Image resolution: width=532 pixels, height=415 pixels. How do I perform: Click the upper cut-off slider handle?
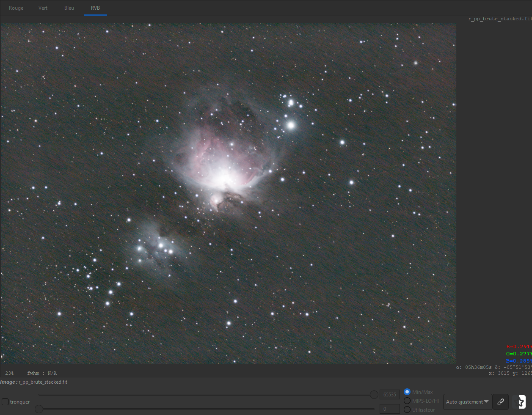click(x=374, y=395)
